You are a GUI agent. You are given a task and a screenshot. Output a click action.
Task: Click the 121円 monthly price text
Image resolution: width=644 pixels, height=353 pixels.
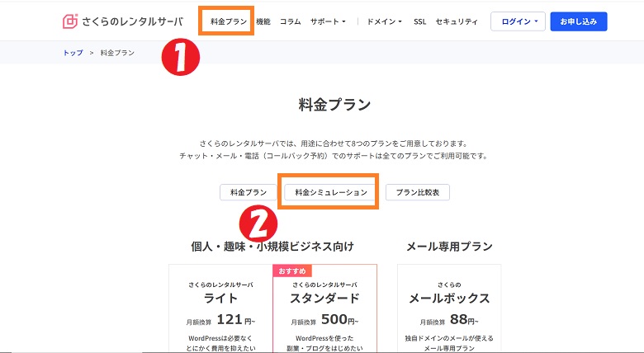click(x=236, y=319)
